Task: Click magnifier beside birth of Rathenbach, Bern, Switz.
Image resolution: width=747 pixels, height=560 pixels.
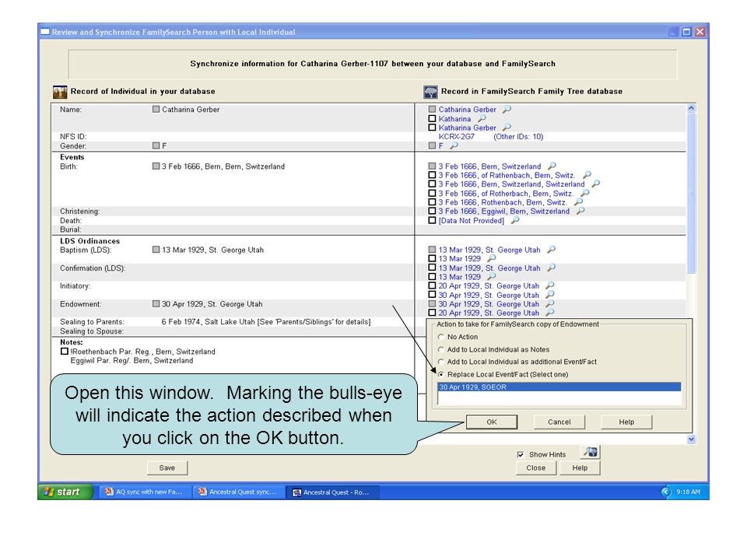Action: tap(587, 175)
